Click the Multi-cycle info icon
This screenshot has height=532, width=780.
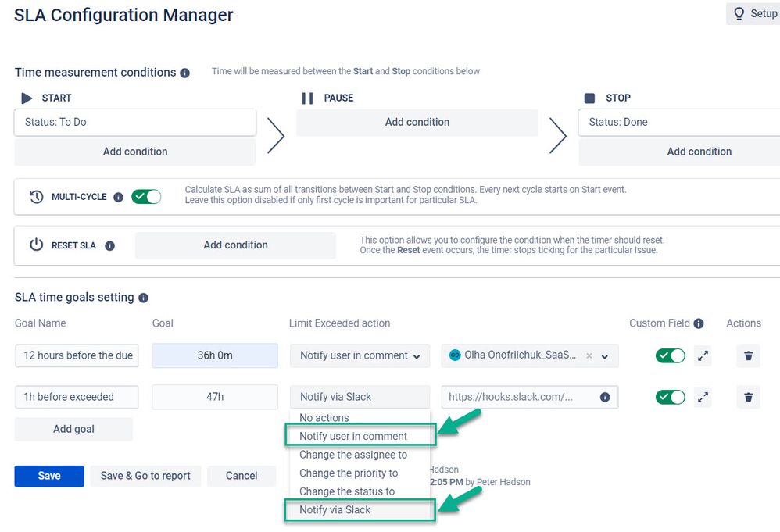click(118, 197)
